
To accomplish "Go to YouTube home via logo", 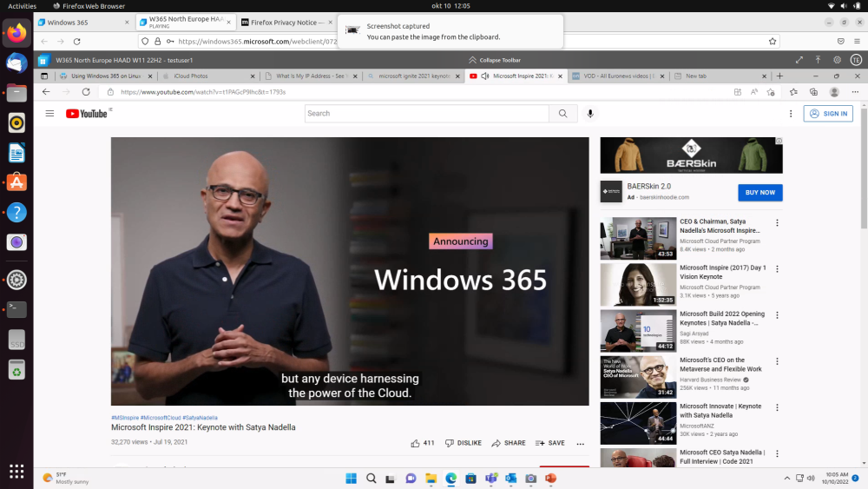I will pyautogui.click(x=87, y=114).
